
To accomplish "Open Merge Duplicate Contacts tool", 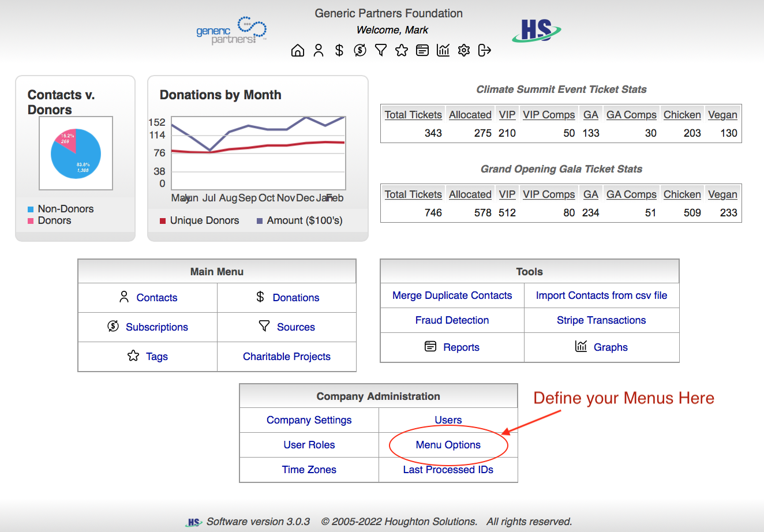I will point(452,295).
